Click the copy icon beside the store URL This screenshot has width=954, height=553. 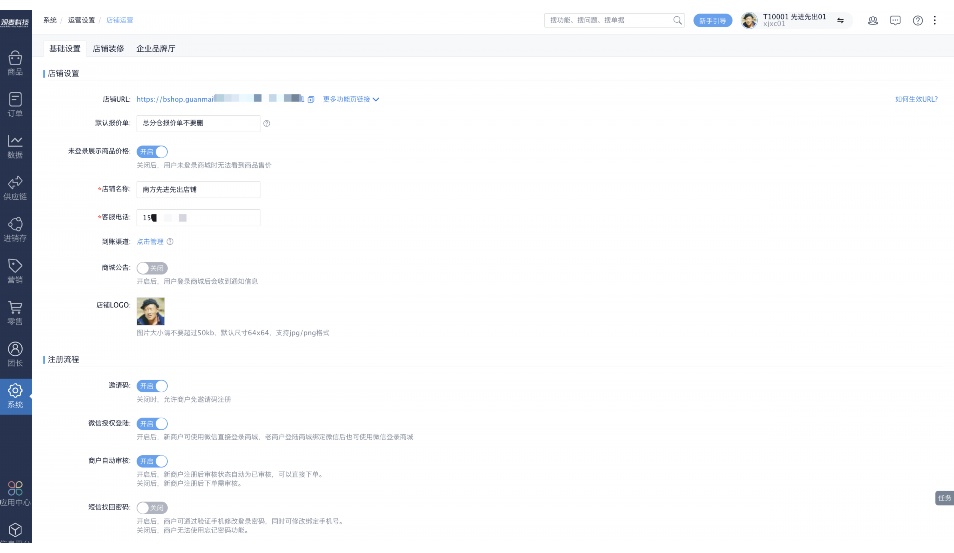pyautogui.click(x=311, y=100)
